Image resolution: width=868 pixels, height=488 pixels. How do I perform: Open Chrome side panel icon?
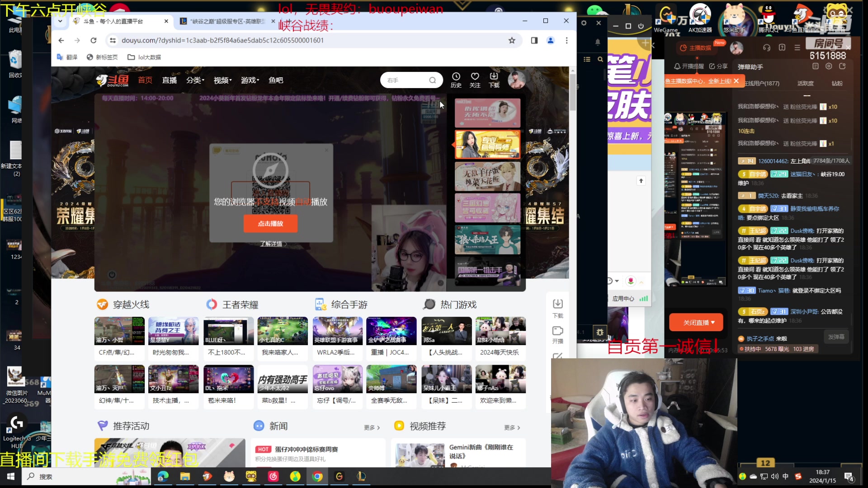pos(534,40)
